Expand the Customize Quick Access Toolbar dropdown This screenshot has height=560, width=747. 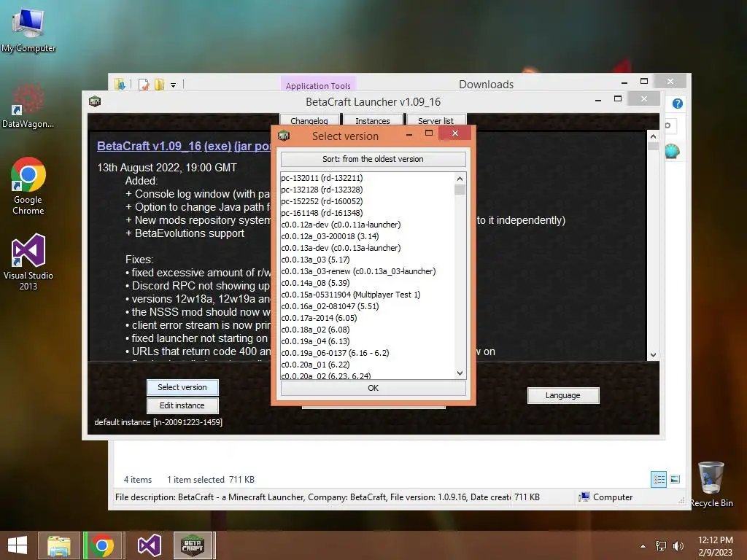pyautogui.click(x=174, y=85)
